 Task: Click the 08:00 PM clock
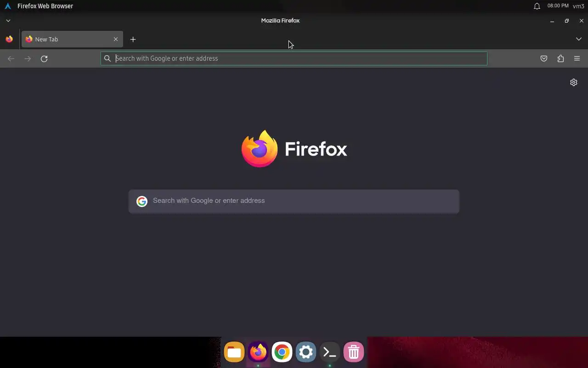[x=558, y=6]
